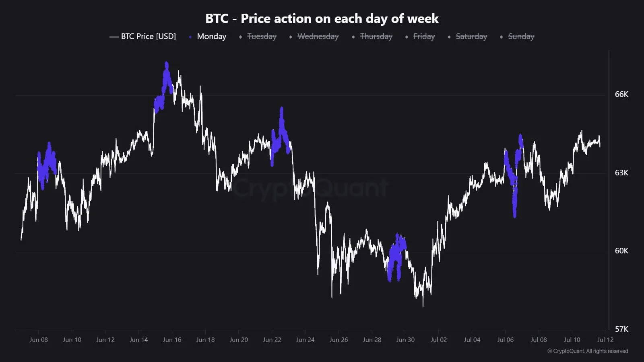Click the CryptoQuant copyright notice
This screenshot has height=362, width=644.
point(588,351)
